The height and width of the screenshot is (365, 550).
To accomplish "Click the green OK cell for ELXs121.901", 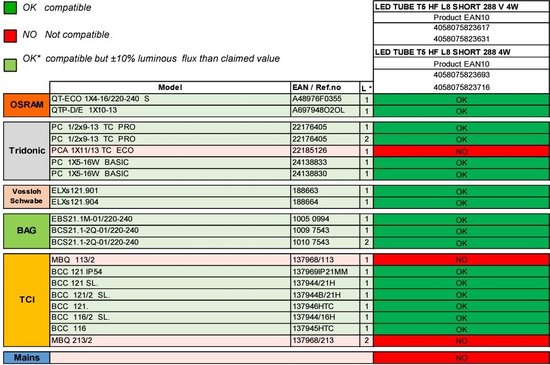I will click(x=462, y=192).
